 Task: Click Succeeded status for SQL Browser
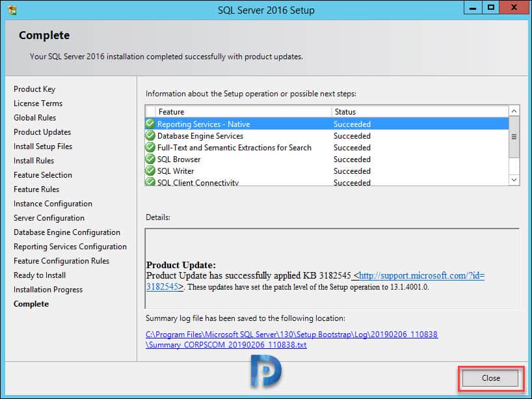[352, 159]
